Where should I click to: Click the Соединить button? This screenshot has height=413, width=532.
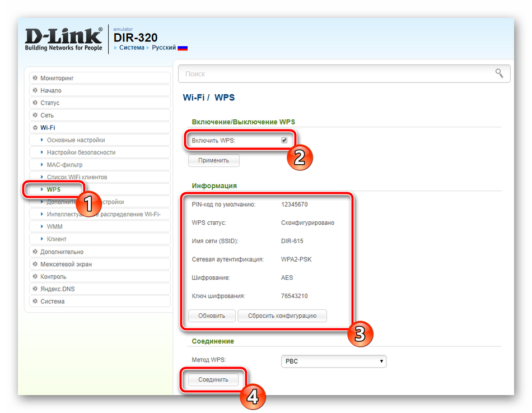[213, 379]
